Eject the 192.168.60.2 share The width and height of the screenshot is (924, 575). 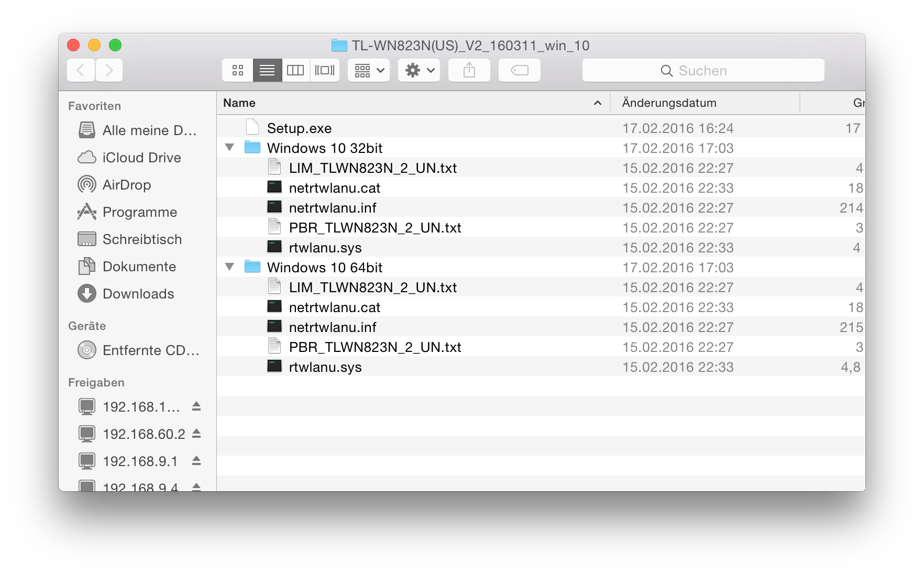tap(196, 434)
